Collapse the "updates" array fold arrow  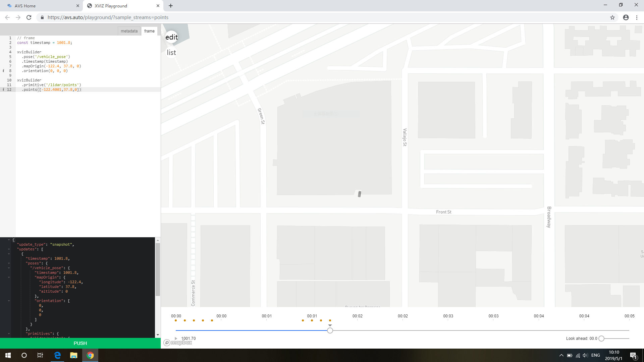[9, 249]
